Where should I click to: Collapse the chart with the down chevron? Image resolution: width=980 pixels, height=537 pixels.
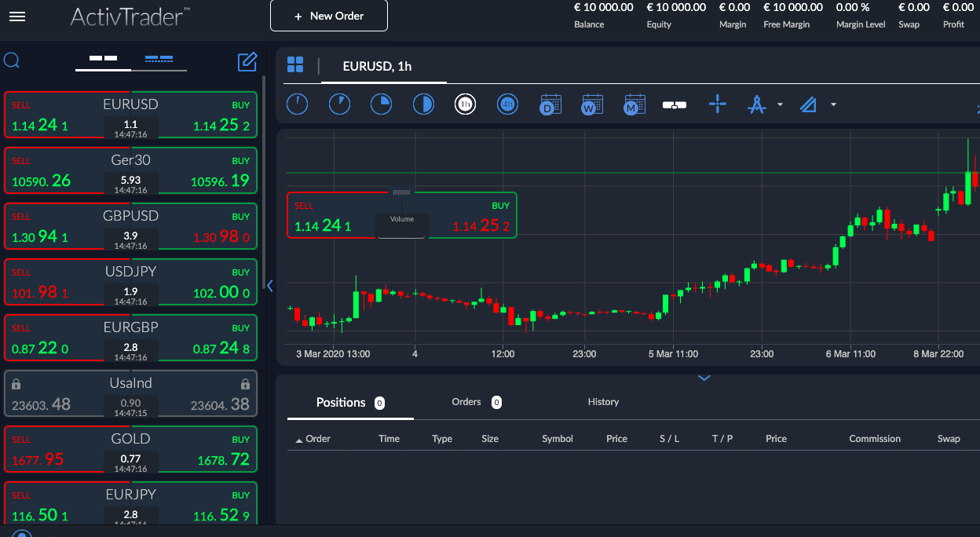(704, 378)
